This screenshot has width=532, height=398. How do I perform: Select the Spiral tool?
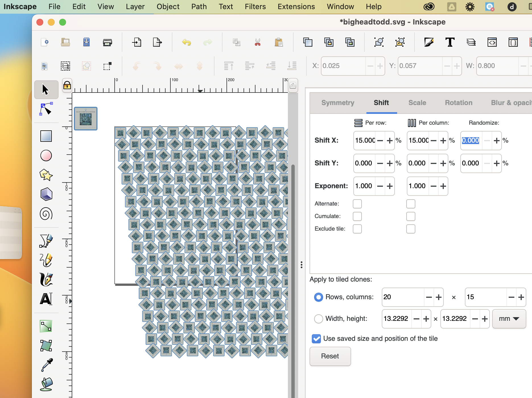46,214
